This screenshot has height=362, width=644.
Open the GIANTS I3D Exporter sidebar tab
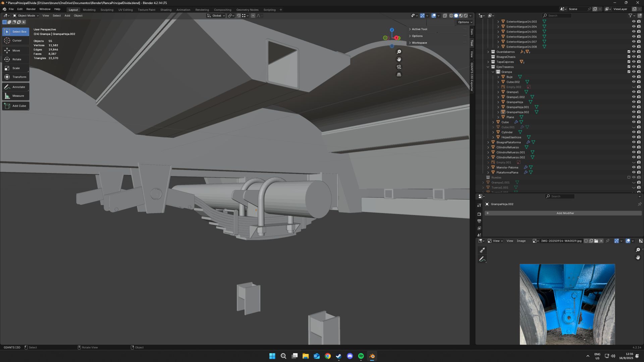coord(472,77)
